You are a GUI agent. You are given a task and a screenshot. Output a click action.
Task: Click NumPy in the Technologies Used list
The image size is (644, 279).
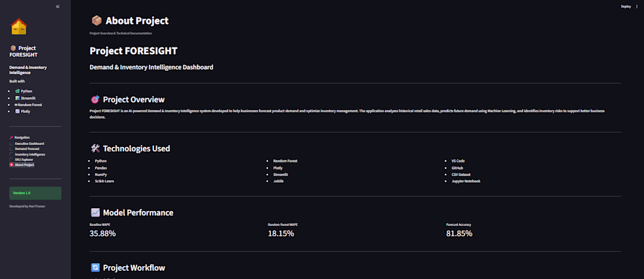[101, 174]
